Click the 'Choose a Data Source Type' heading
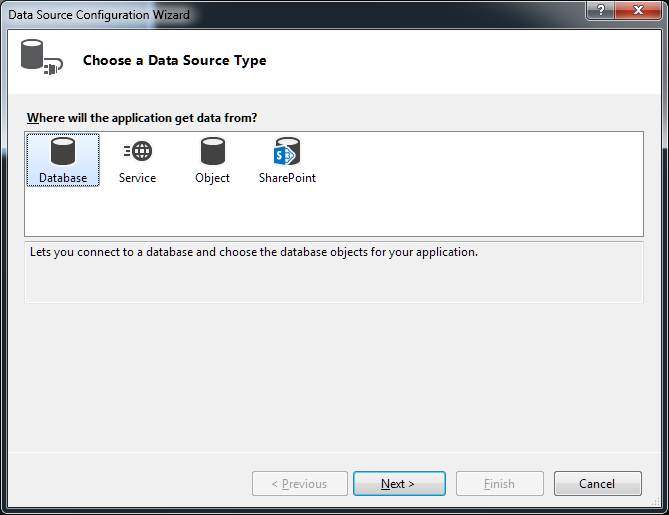 pos(175,61)
